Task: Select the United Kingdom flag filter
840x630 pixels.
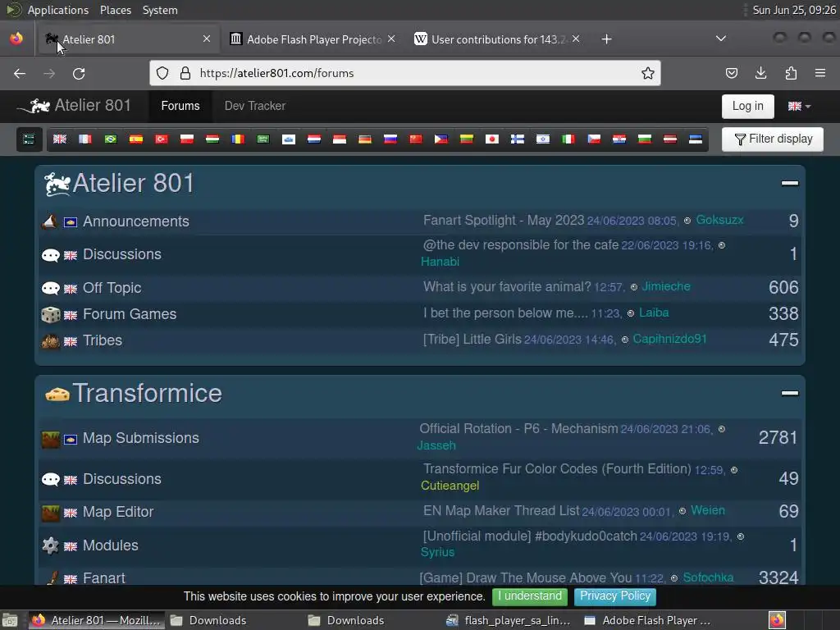Action: 60,139
